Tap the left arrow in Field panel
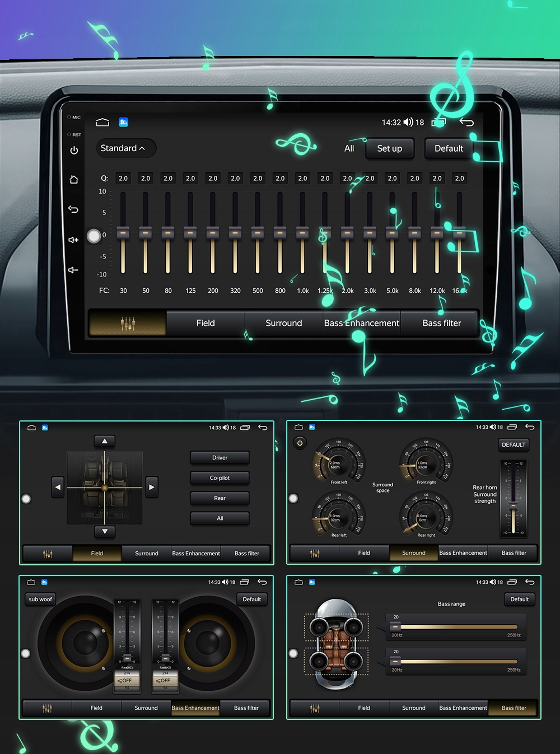 (x=58, y=487)
